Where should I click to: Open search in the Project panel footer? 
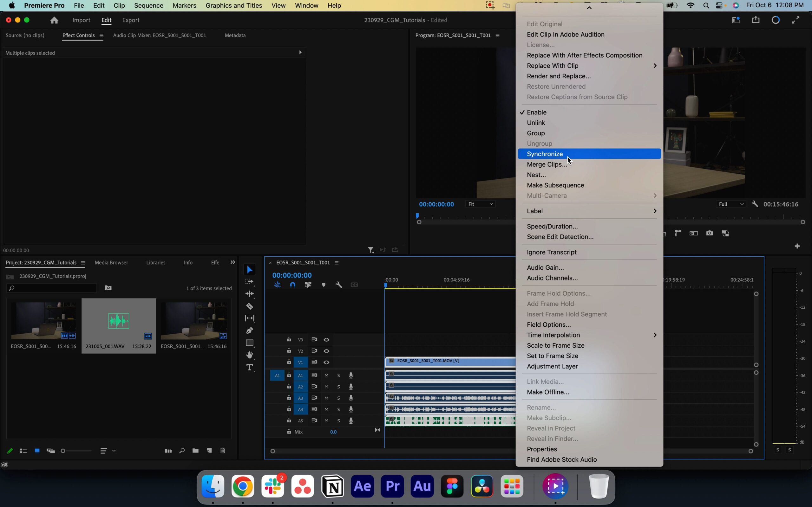point(181,451)
